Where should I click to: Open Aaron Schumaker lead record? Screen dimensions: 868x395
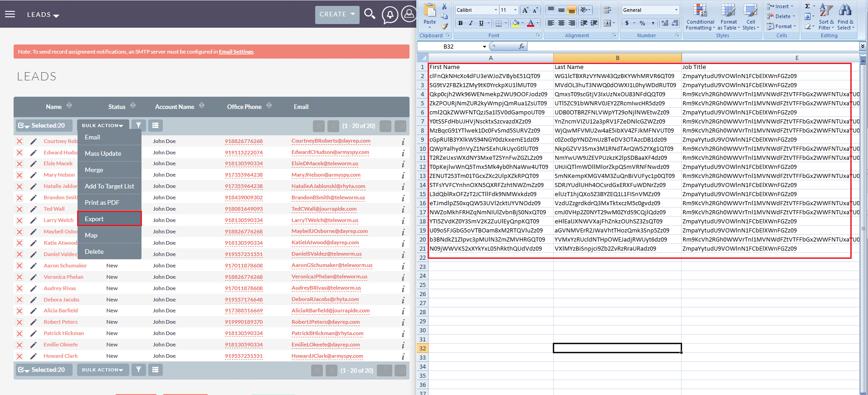[65, 266]
